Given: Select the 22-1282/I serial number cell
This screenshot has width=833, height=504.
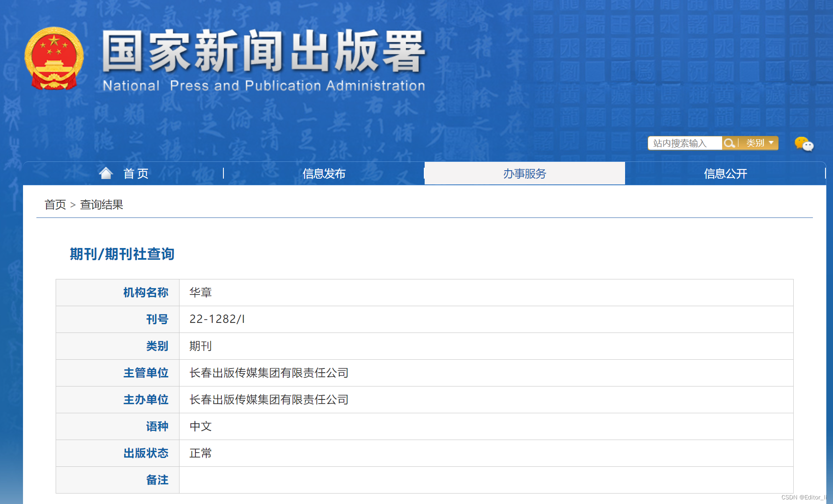Looking at the screenshot, I should (x=217, y=319).
